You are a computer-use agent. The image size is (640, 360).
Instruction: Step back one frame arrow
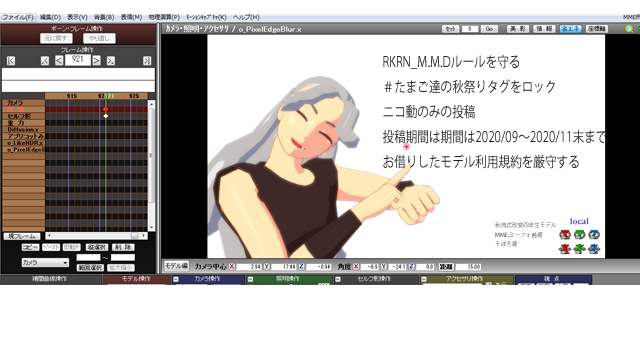(x=59, y=61)
